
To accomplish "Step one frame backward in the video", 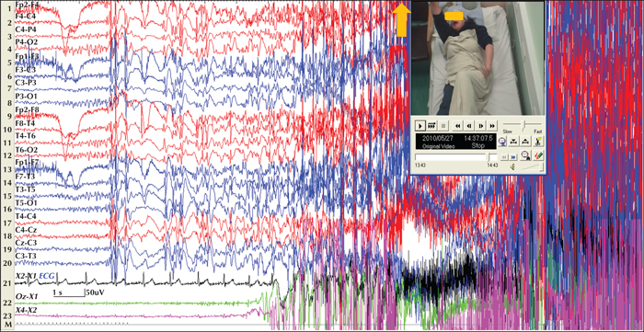I will click(469, 125).
